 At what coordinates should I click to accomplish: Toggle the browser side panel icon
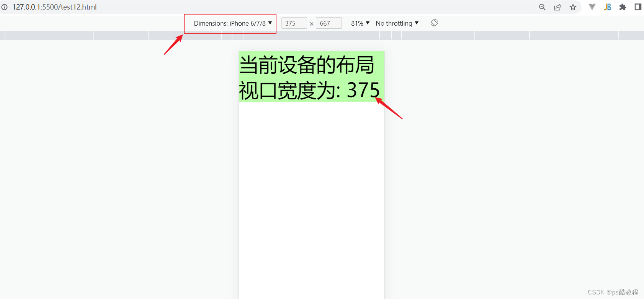coord(638,7)
